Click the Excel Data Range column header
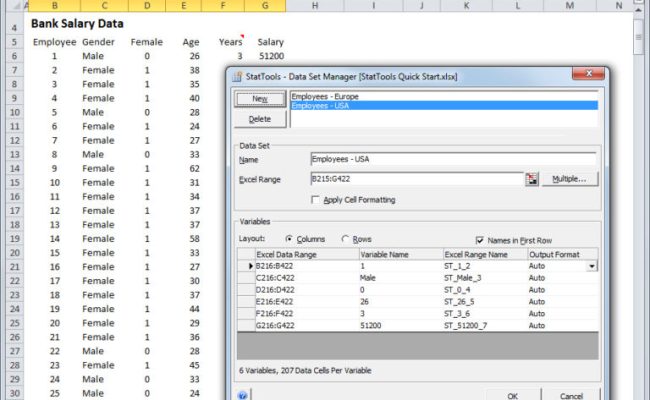The image size is (650, 400). (307, 255)
